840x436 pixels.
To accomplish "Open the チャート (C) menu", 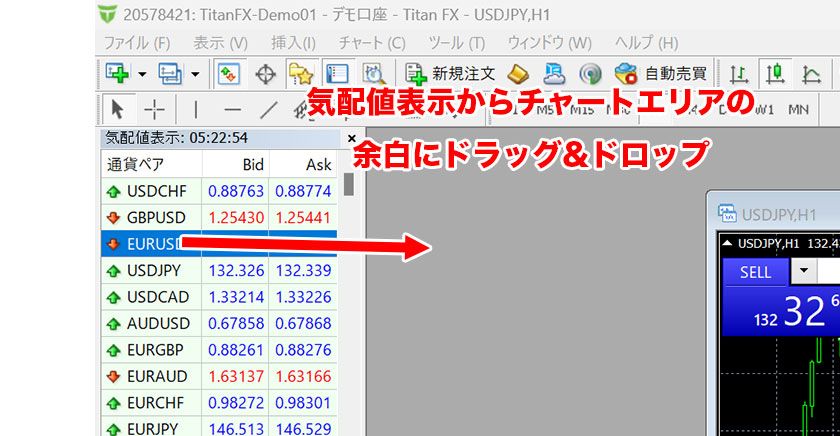I will pos(372,43).
